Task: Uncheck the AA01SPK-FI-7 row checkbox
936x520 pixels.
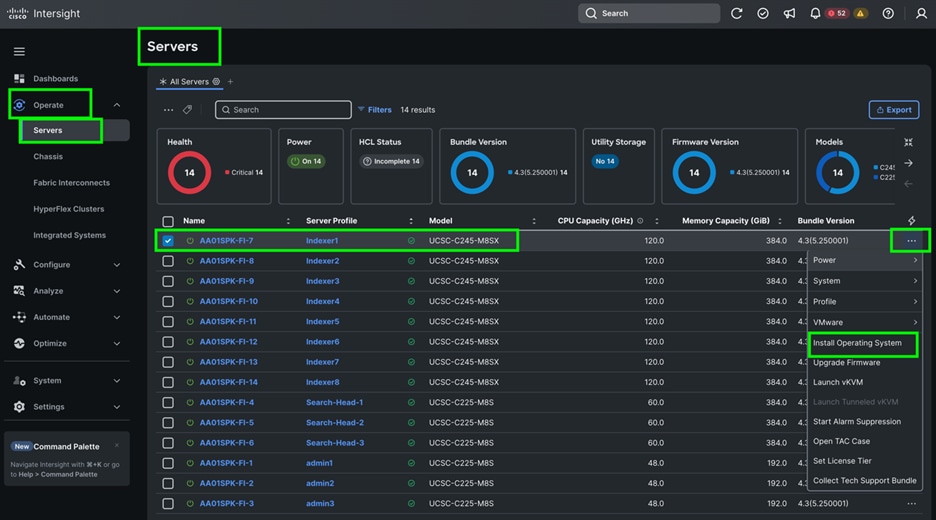Action: [168, 241]
